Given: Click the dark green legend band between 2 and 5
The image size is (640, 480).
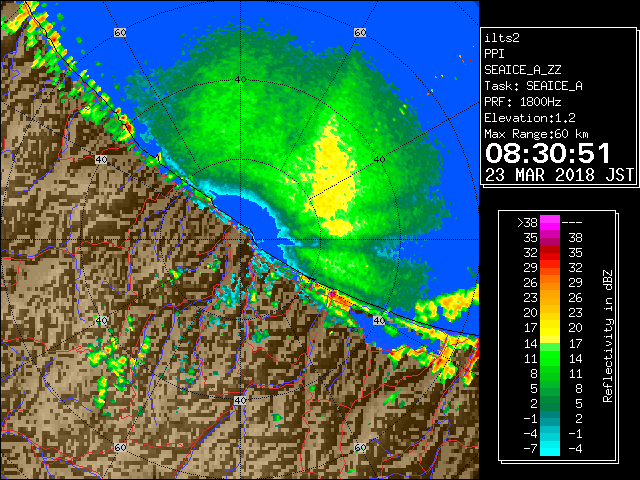Looking at the screenshot, I should pyautogui.click(x=550, y=403).
